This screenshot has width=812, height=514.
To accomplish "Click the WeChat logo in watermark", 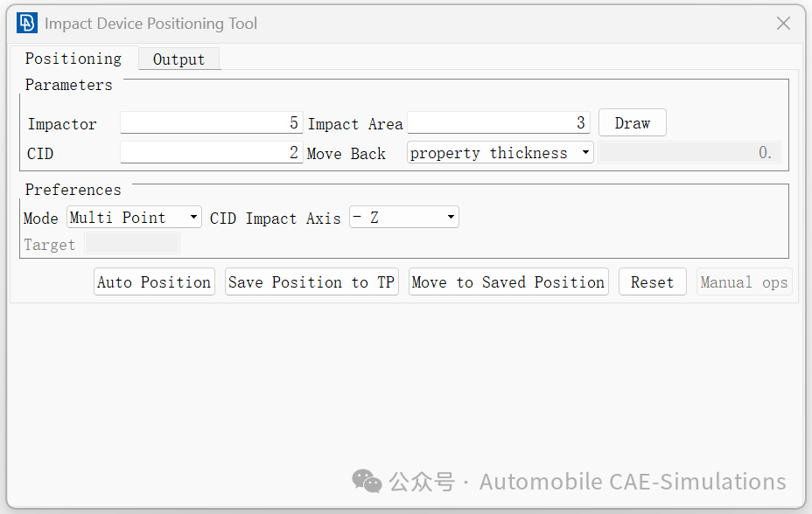I will (367, 482).
